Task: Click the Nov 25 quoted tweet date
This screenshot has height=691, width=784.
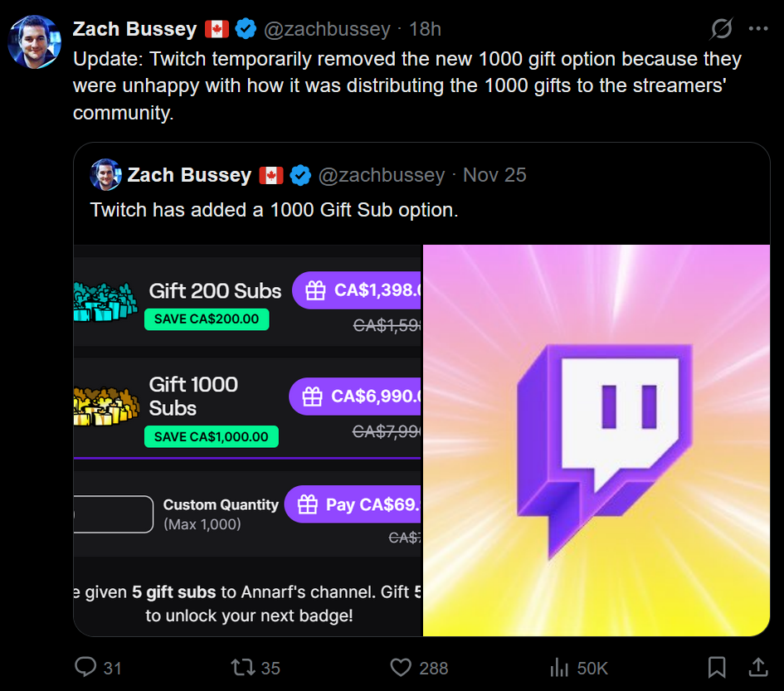Action: pyautogui.click(x=494, y=175)
